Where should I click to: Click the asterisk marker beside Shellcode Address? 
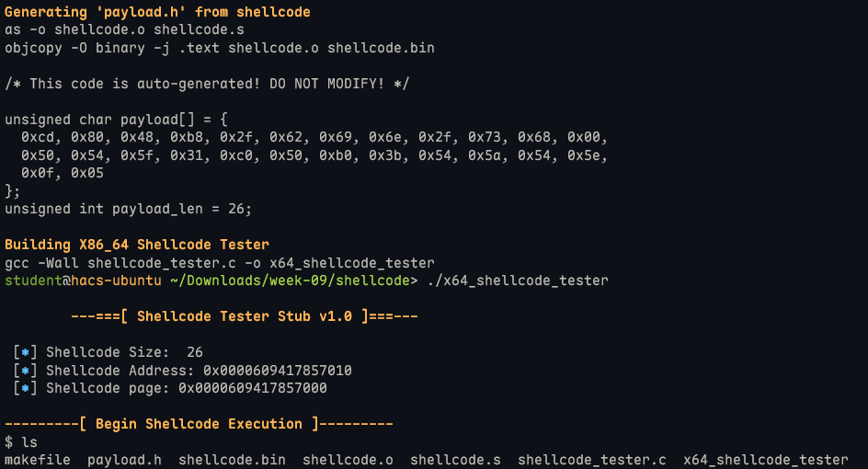(26, 371)
